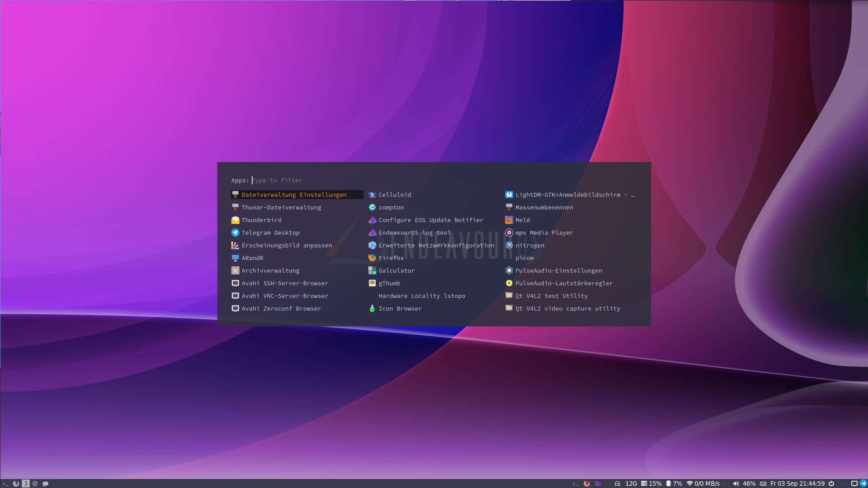
Task: Launch Firefox from the app list
Action: pyautogui.click(x=434, y=258)
